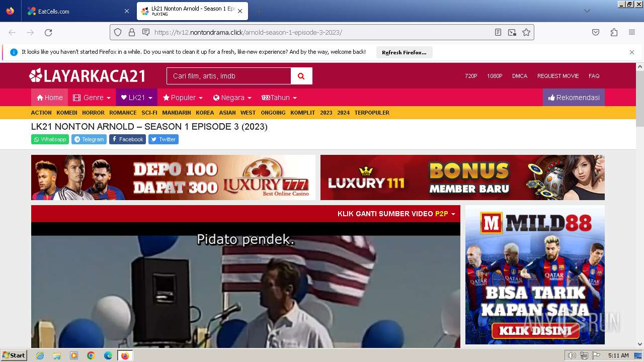The width and height of the screenshot is (644, 362).
Task: Click the LAYARKACA21 site logo
Action: tap(87, 76)
